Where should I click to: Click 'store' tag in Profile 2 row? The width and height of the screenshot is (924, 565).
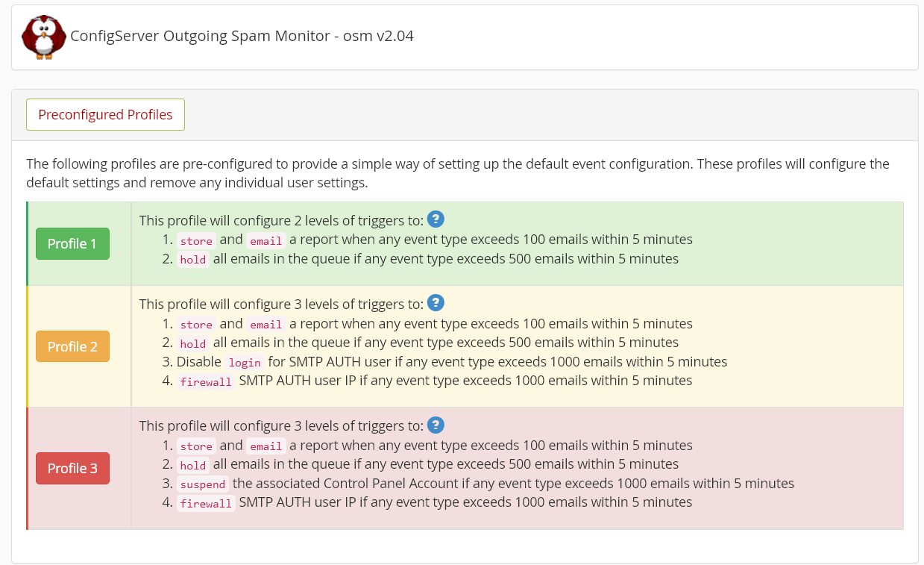196,325
